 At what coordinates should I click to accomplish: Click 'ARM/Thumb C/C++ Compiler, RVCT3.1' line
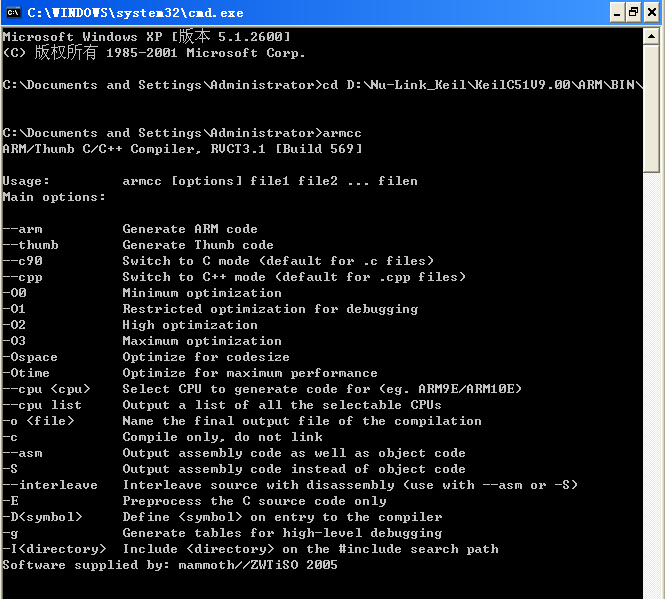182,149
